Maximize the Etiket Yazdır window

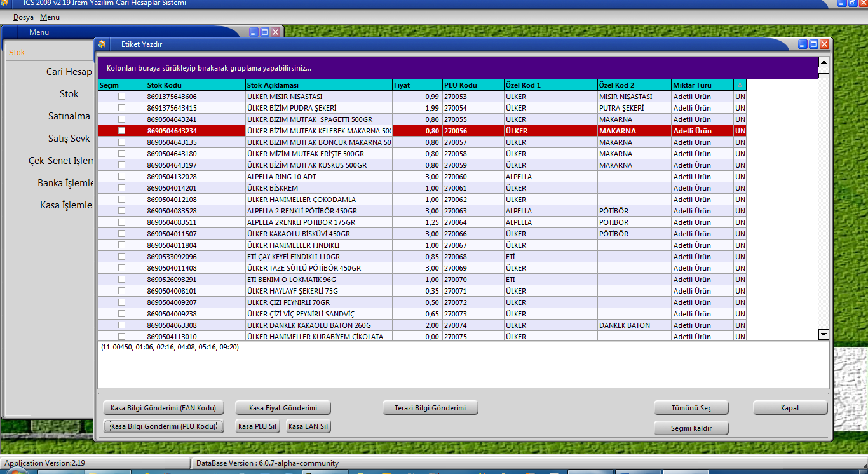tap(813, 44)
